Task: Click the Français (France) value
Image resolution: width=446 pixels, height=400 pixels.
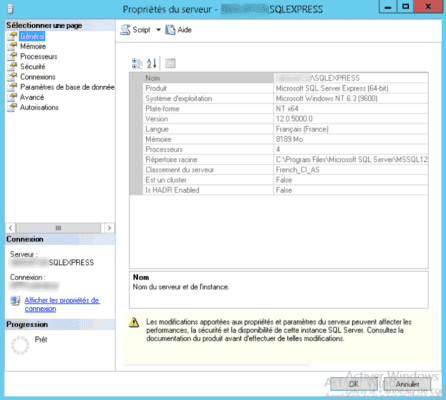Action: click(302, 129)
